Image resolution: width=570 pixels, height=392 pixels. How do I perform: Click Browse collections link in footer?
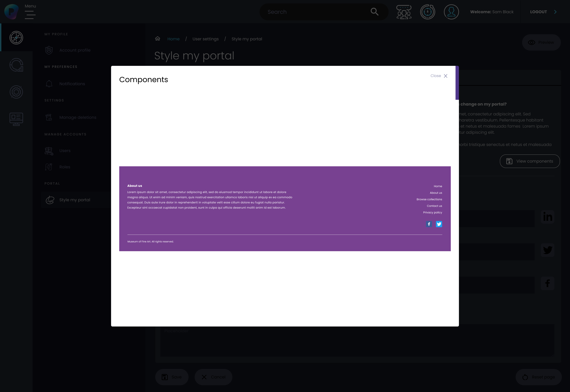(429, 199)
